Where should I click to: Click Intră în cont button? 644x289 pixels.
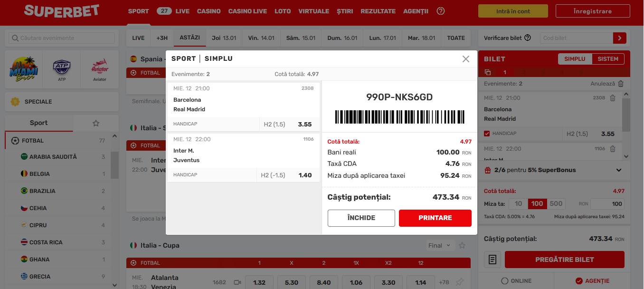[513, 11]
